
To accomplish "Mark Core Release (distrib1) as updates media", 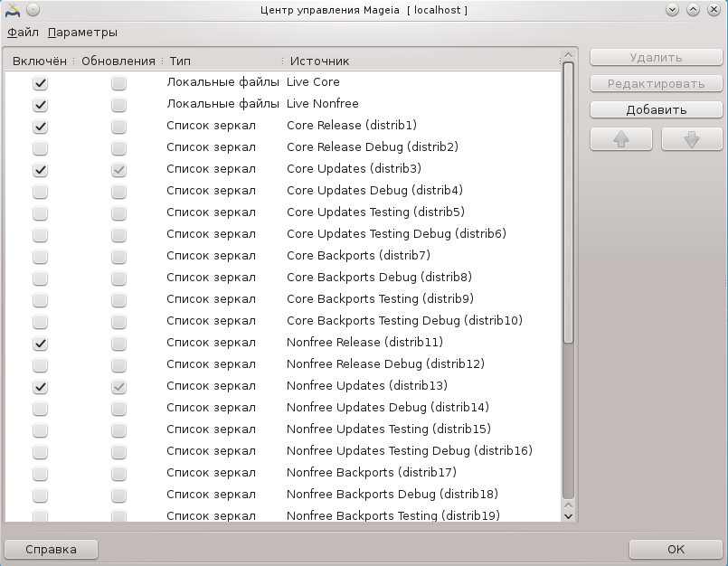I will click(118, 127).
